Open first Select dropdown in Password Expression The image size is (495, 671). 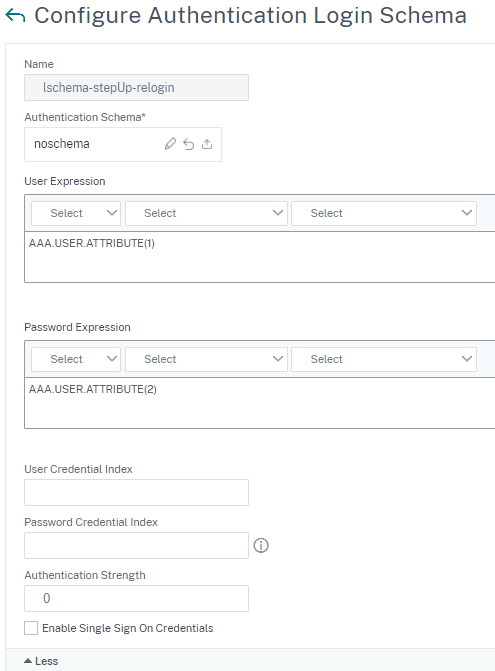[x=76, y=359]
